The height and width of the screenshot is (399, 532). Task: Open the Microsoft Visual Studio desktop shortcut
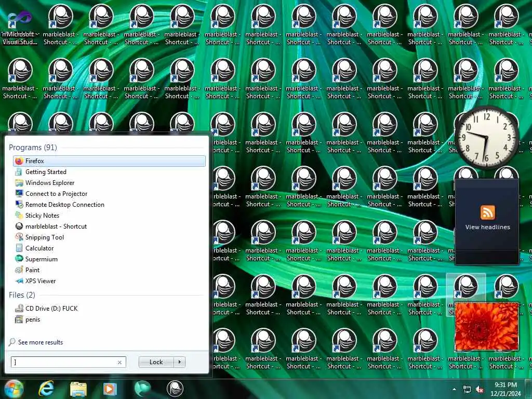coord(20,27)
